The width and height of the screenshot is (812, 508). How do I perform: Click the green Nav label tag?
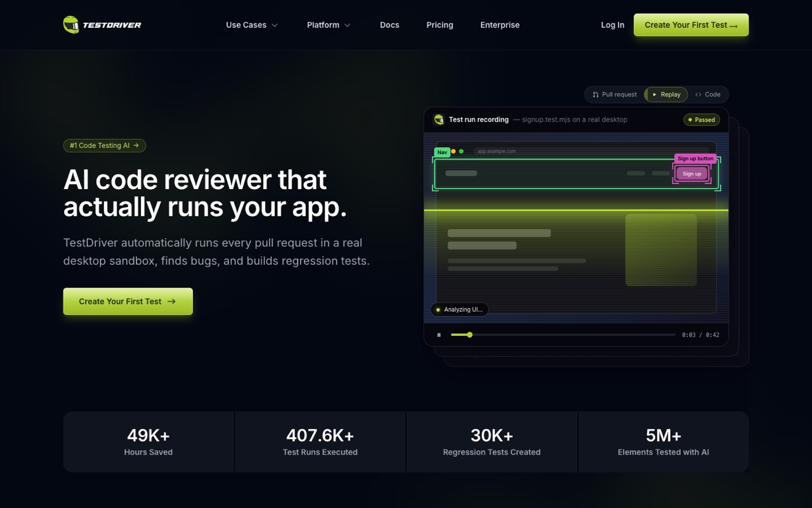(442, 152)
